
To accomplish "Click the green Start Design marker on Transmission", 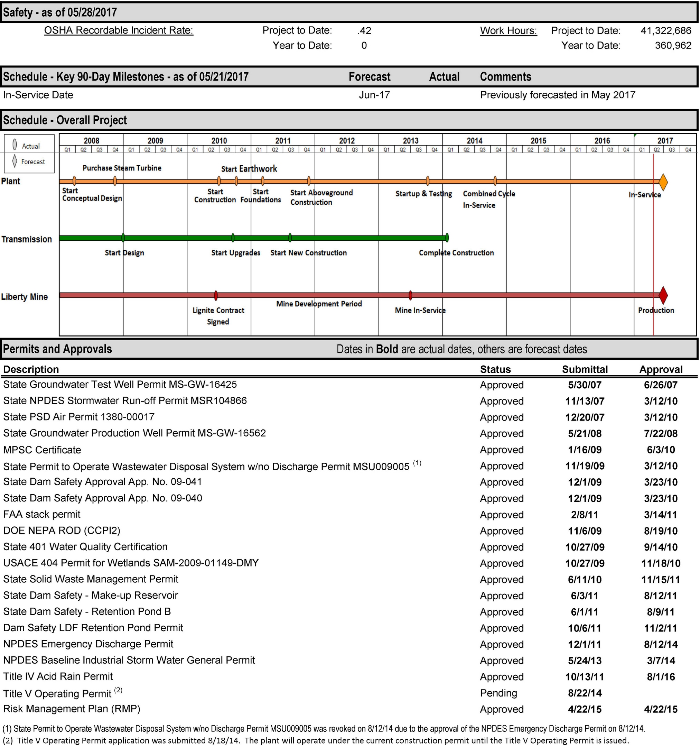I will (123, 238).
